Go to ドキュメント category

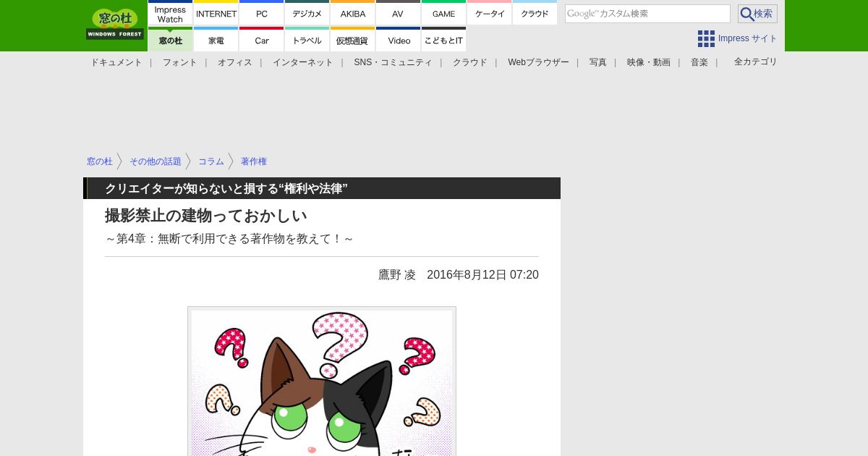point(116,62)
